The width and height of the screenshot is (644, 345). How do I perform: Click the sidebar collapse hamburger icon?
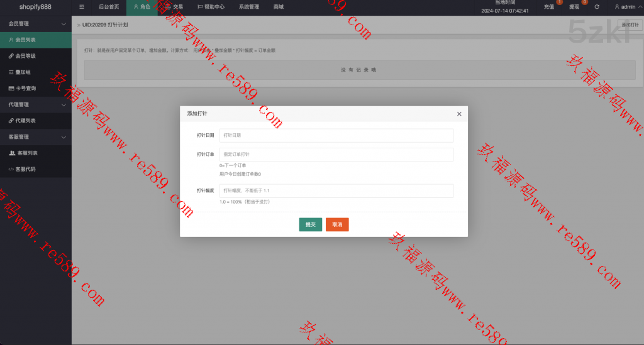pyautogui.click(x=82, y=7)
